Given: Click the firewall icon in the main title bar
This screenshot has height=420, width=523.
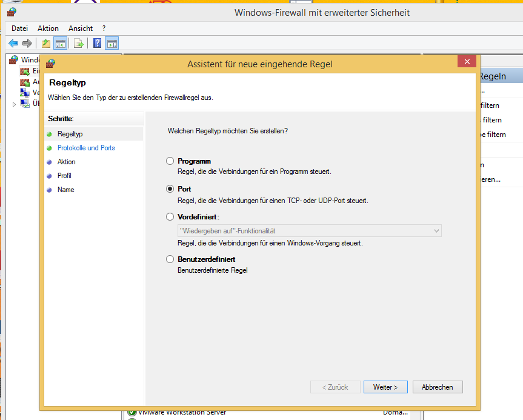Looking at the screenshot, I should point(12,12).
